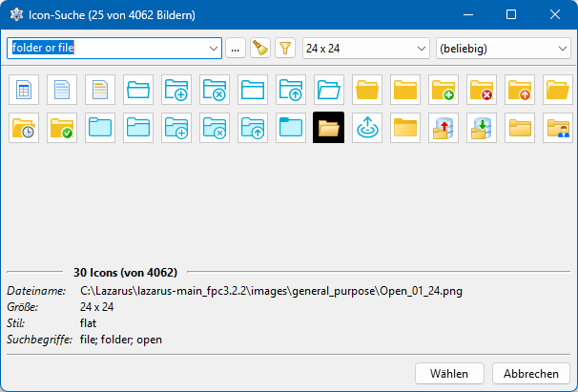This screenshot has width=578, height=392.
Task: Choose the folder with user person badge
Action: click(x=558, y=128)
